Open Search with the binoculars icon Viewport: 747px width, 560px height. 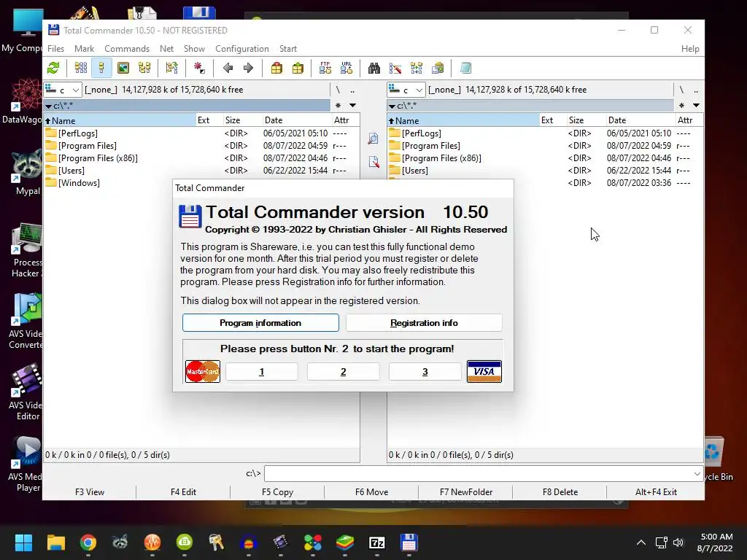coord(374,68)
